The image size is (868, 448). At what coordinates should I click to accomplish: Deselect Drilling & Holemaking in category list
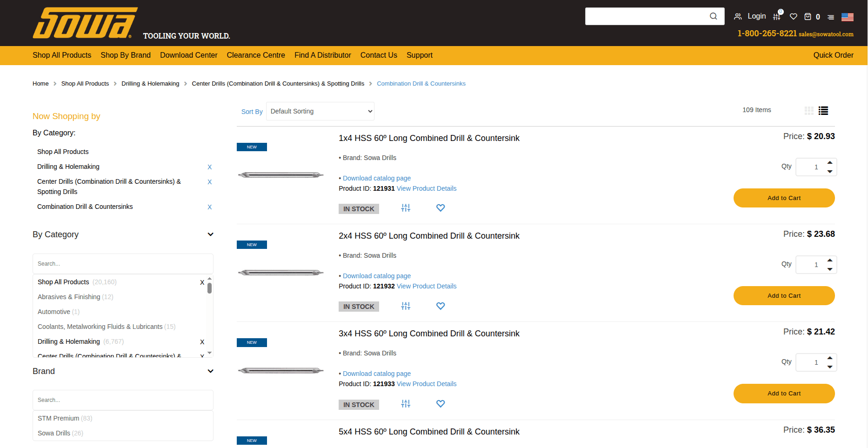[202, 342]
